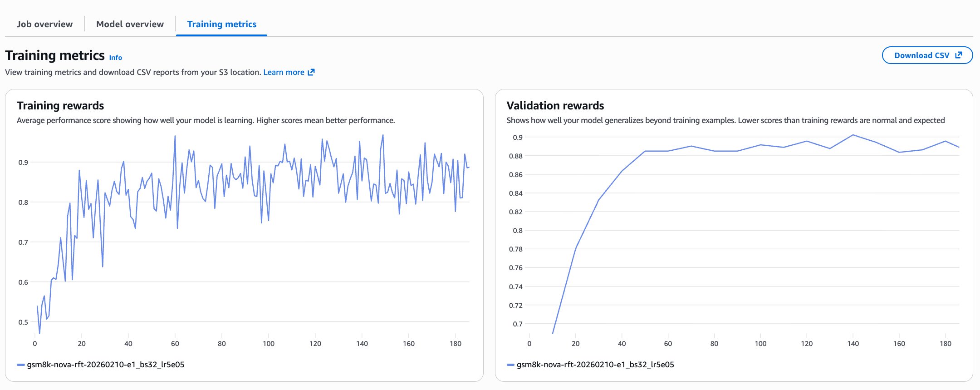Viewport: 980px width, 390px height.
Task: Click the Training metrics page heading
Action: click(55, 55)
